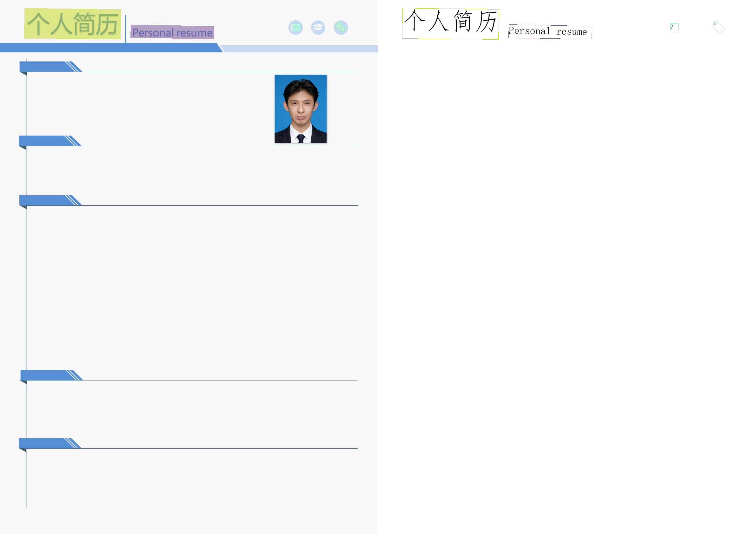Click the man's tie in the photo
Image resolution: width=756 pixels, height=534 pixels.
pos(301,138)
